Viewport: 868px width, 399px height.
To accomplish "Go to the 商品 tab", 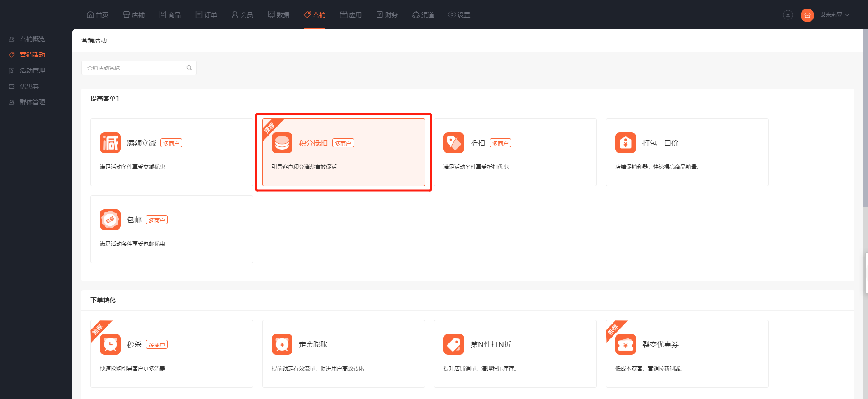I will pos(170,15).
